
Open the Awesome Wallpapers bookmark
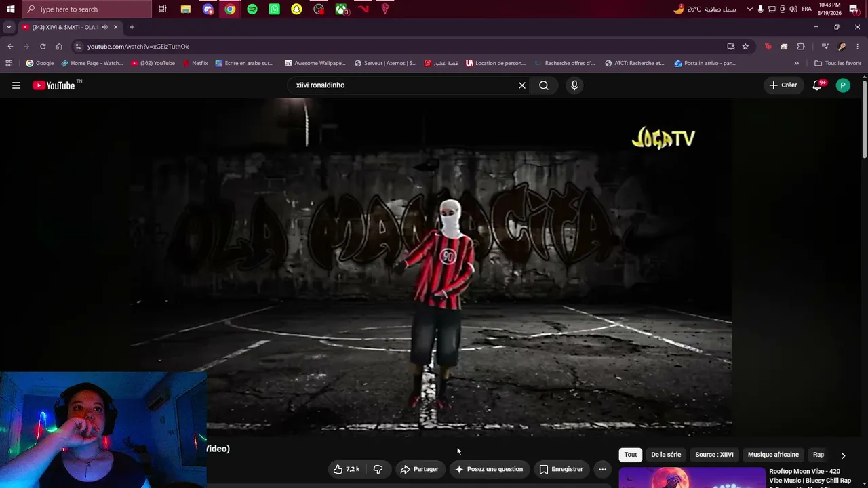coord(315,63)
